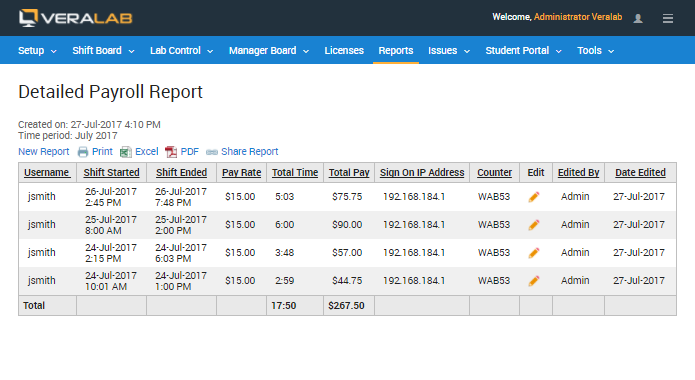Edit the 24-Jul-2017 2:15 PM shift pencil
This screenshot has height=380, width=695.
pyautogui.click(x=534, y=253)
